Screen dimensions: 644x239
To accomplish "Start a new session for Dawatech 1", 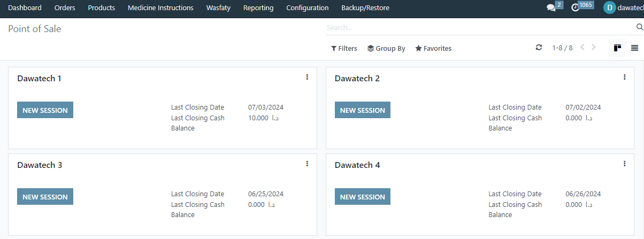I will pos(45,110).
